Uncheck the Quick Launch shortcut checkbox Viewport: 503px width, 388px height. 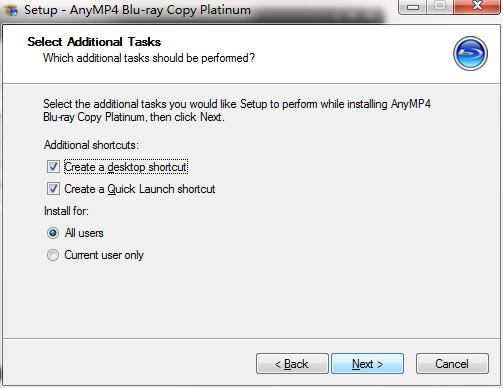point(53,189)
